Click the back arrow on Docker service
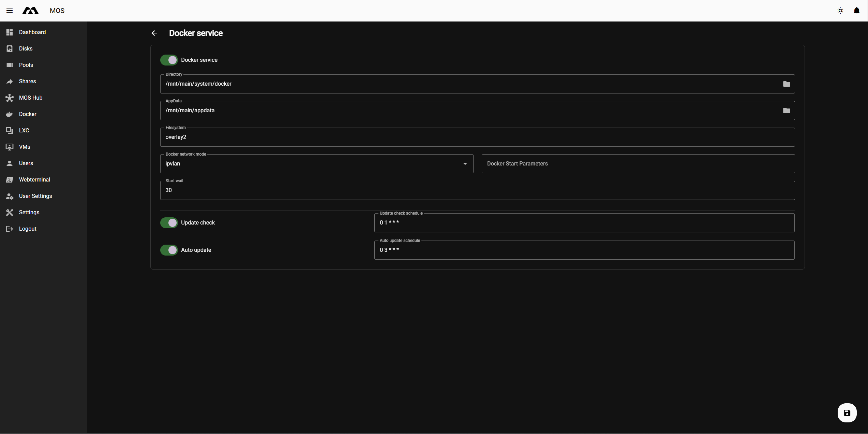This screenshot has width=868, height=434. [x=154, y=33]
